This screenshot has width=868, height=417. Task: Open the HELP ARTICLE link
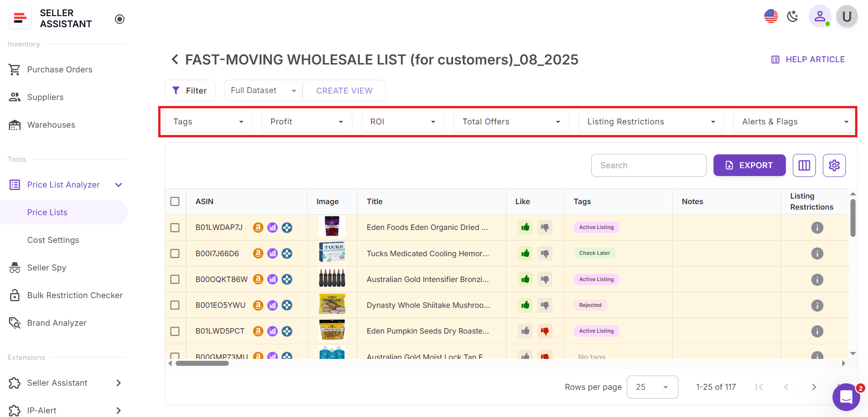[x=808, y=59]
